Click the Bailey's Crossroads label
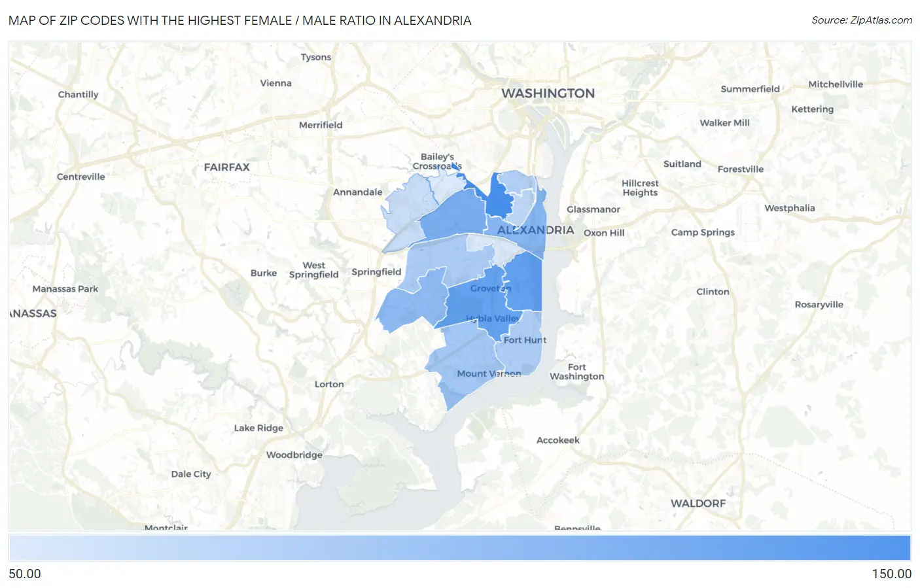This screenshot has height=588, width=920. [437, 162]
